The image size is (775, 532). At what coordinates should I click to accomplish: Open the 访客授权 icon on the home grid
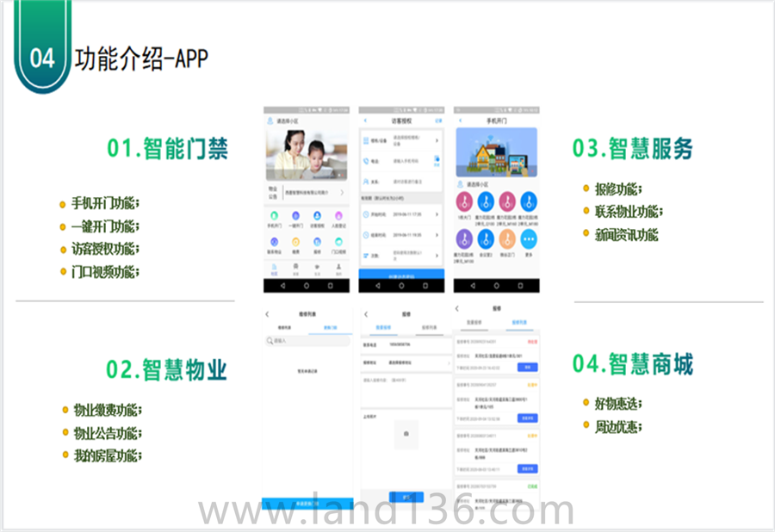[317, 217]
